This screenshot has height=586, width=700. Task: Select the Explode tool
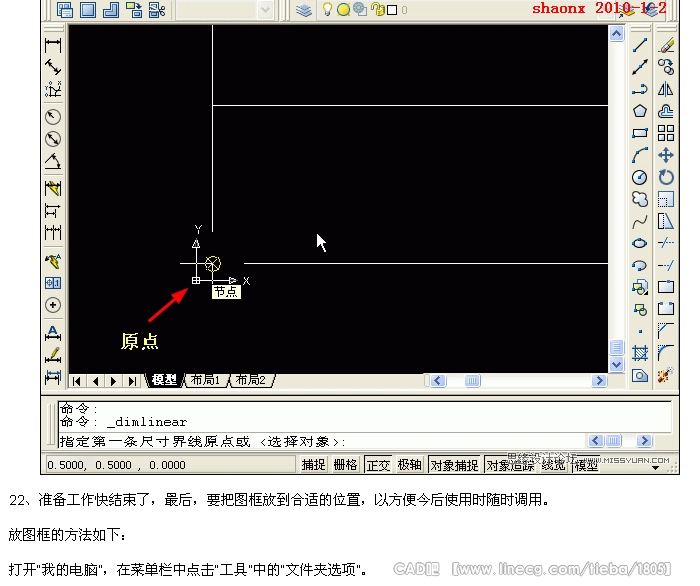(666, 375)
